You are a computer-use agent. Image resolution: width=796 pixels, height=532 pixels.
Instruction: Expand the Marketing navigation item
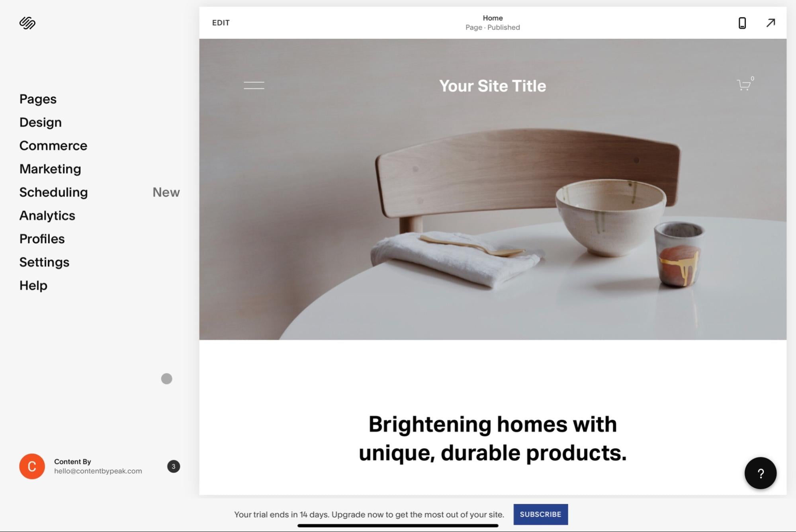tap(50, 168)
